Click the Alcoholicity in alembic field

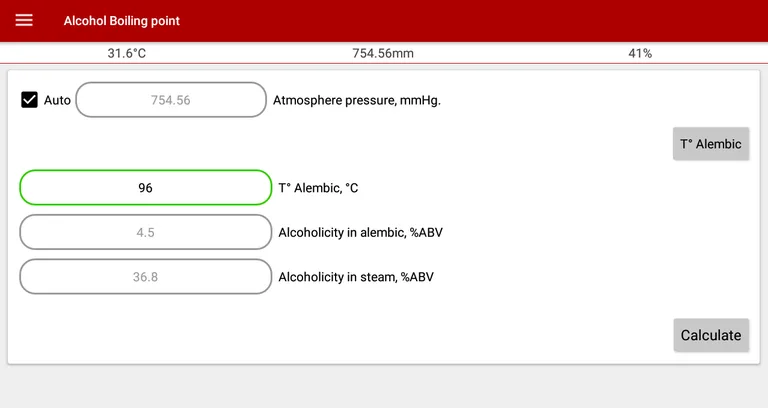point(145,232)
